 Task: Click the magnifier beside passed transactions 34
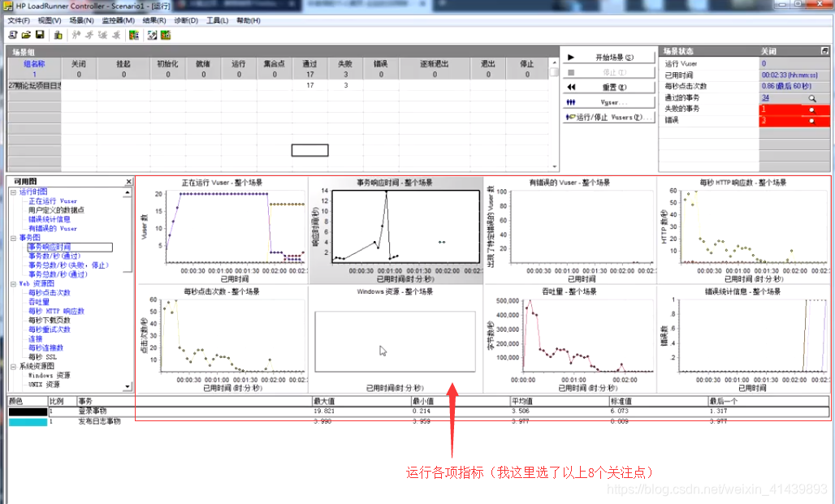click(812, 98)
